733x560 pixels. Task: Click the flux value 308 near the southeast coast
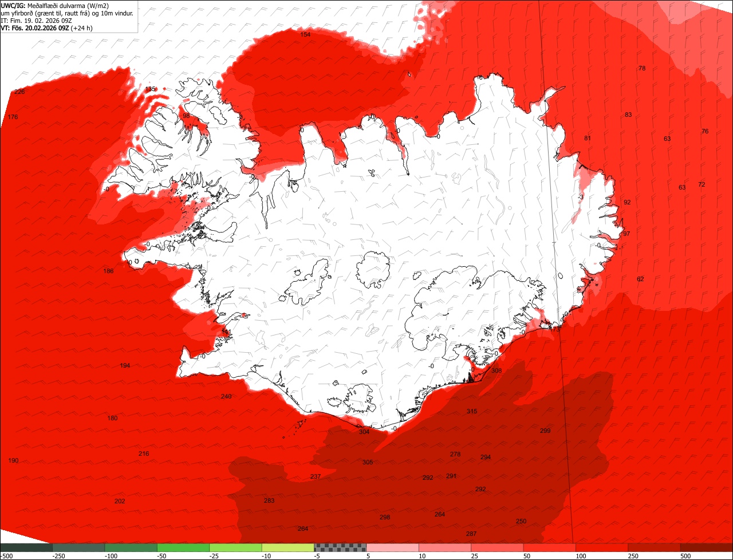(496, 370)
